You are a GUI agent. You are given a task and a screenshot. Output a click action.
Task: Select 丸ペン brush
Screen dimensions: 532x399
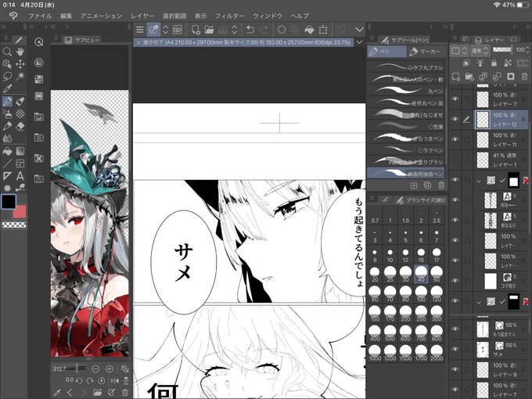(406, 91)
